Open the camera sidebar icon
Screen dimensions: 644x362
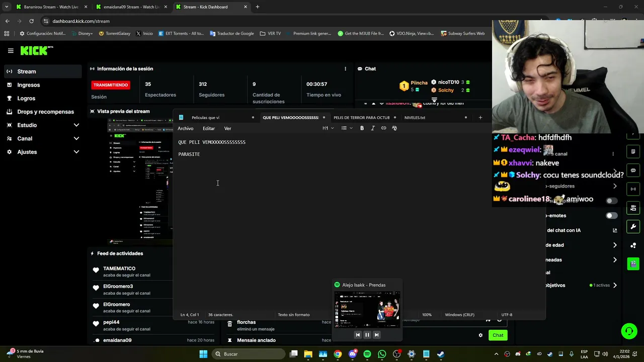pos(633,208)
